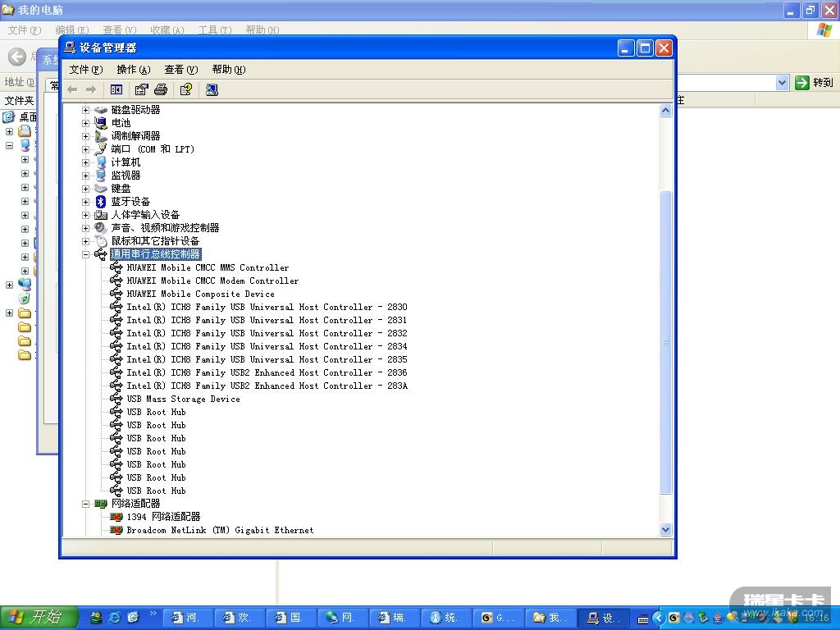This screenshot has height=630, width=840.
Task: Switch to the 设. taskbar button
Action: (603, 619)
